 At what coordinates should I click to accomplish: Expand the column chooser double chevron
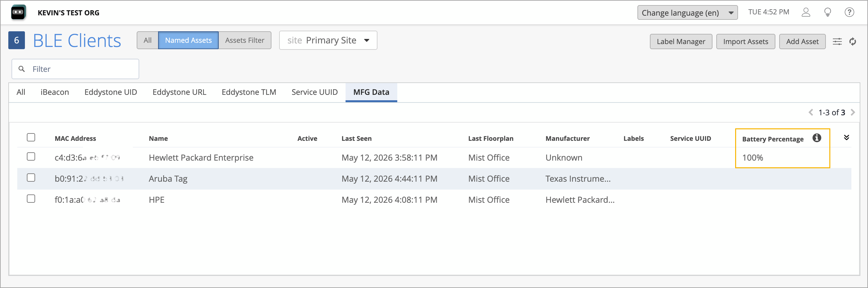(846, 137)
